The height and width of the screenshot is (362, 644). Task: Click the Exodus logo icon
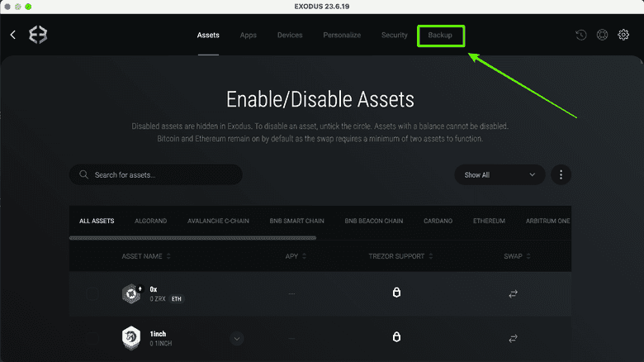pyautogui.click(x=38, y=35)
